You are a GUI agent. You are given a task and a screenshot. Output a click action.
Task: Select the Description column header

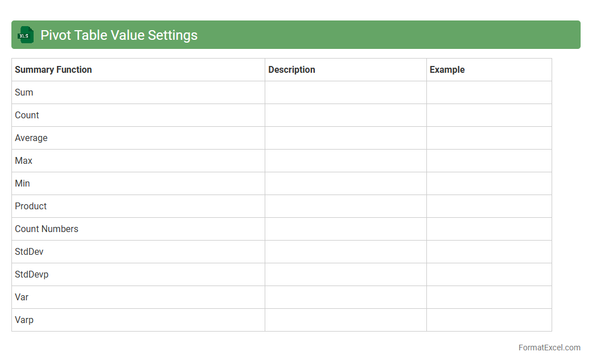pyautogui.click(x=291, y=69)
